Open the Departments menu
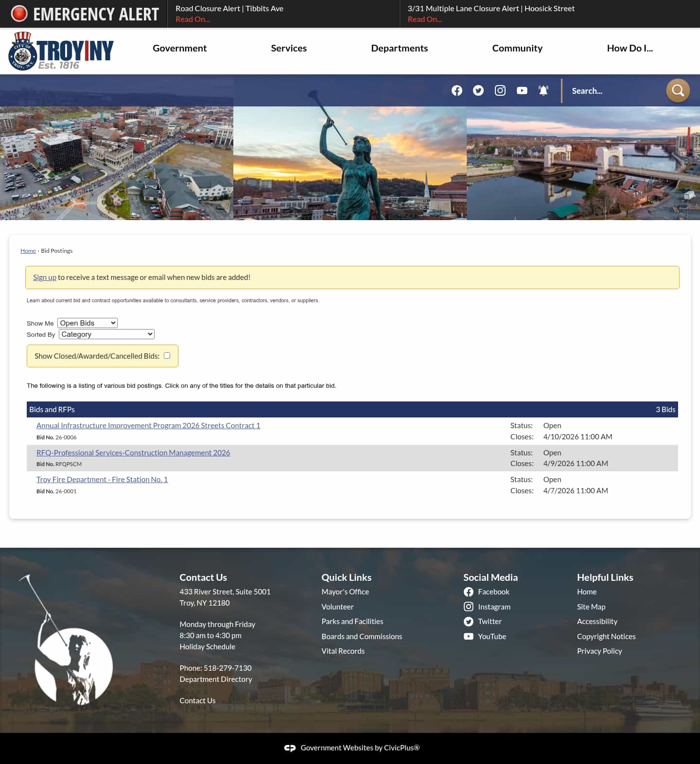The image size is (700, 764). coord(400,48)
